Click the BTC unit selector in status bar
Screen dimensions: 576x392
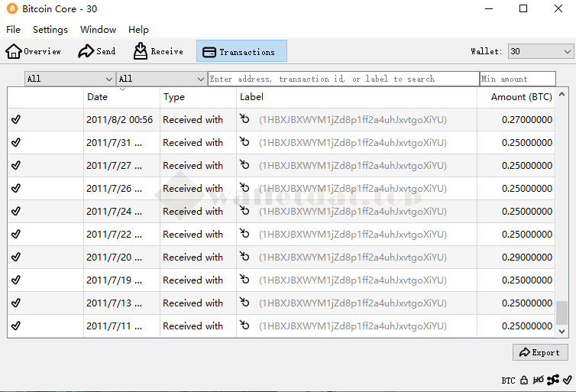point(508,380)
